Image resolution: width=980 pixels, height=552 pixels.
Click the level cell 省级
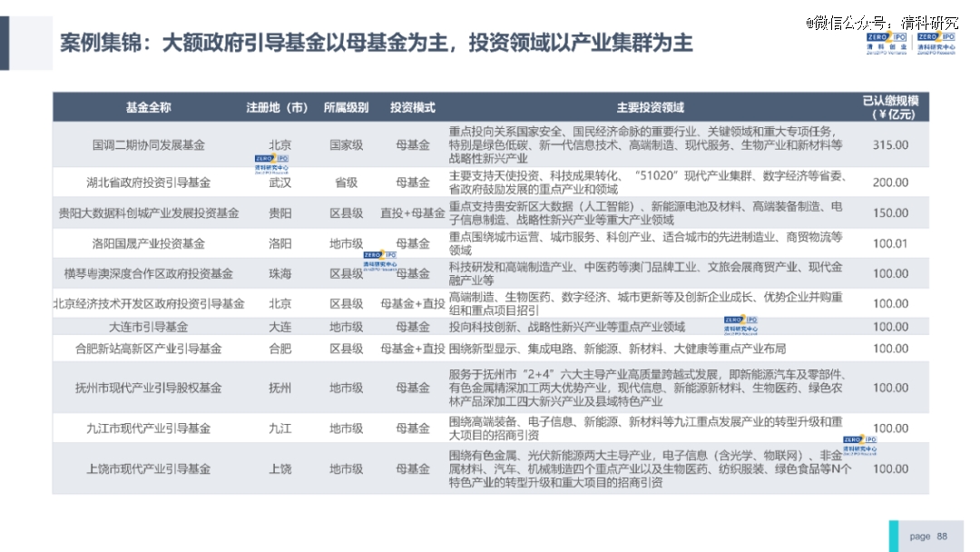click(x=347, y=182)
